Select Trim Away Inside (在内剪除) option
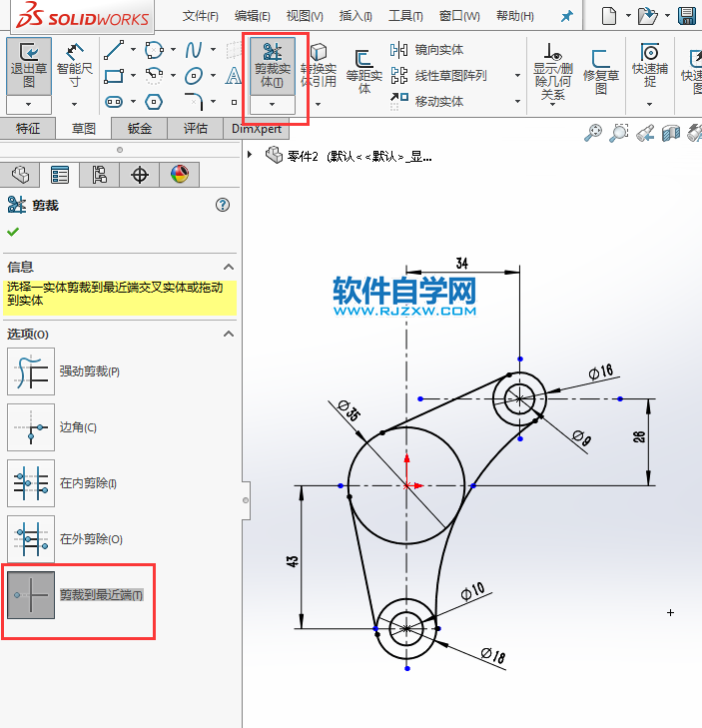The width and height of the screenshot is (702, 728). 30,483
